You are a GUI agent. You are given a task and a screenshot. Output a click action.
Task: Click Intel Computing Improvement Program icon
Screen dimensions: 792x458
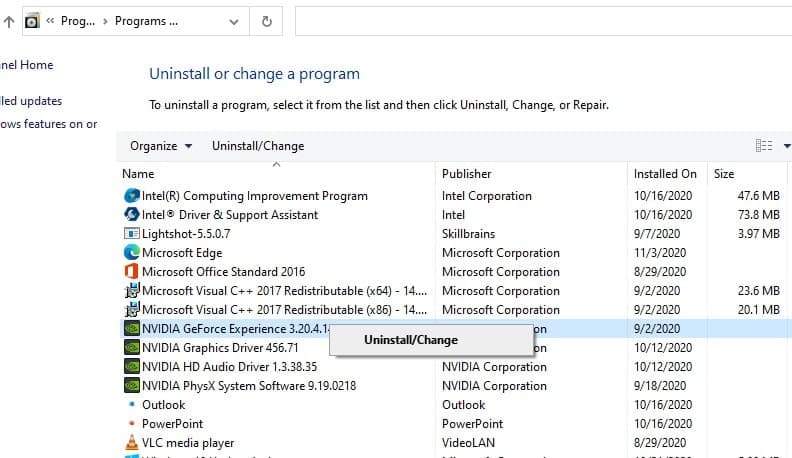click(x=132, y=195)
